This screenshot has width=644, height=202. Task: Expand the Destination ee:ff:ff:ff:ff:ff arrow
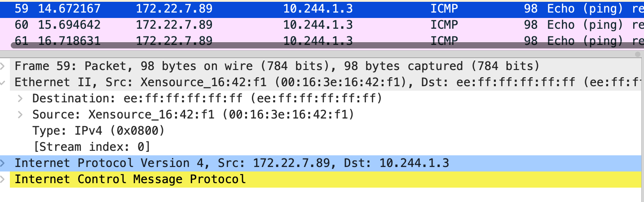point(20,99)
